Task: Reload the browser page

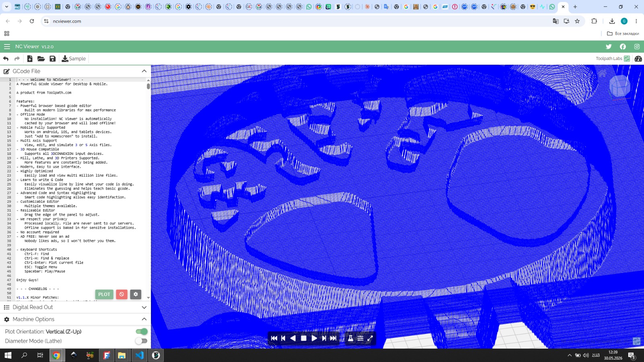Action: 32,21
